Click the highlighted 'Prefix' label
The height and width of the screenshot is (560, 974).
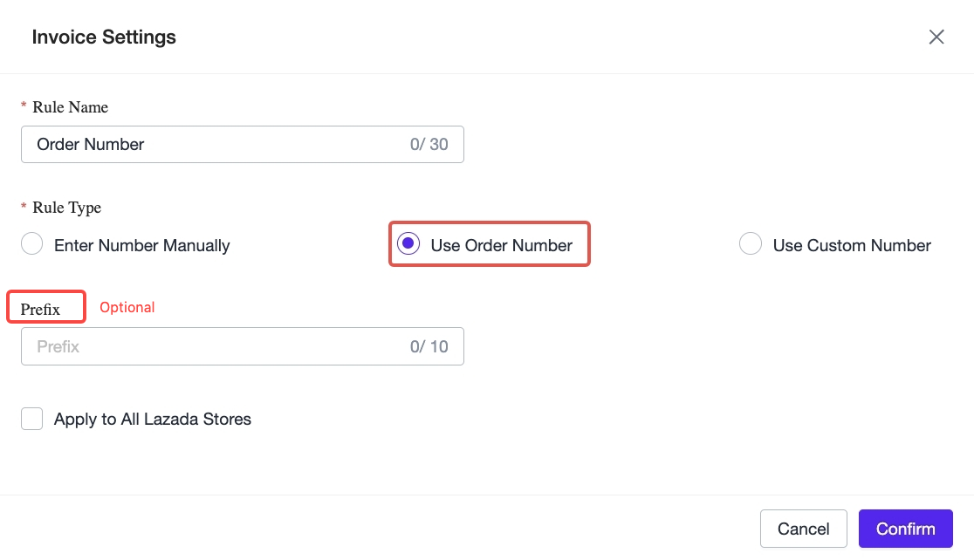coord(40,309)
